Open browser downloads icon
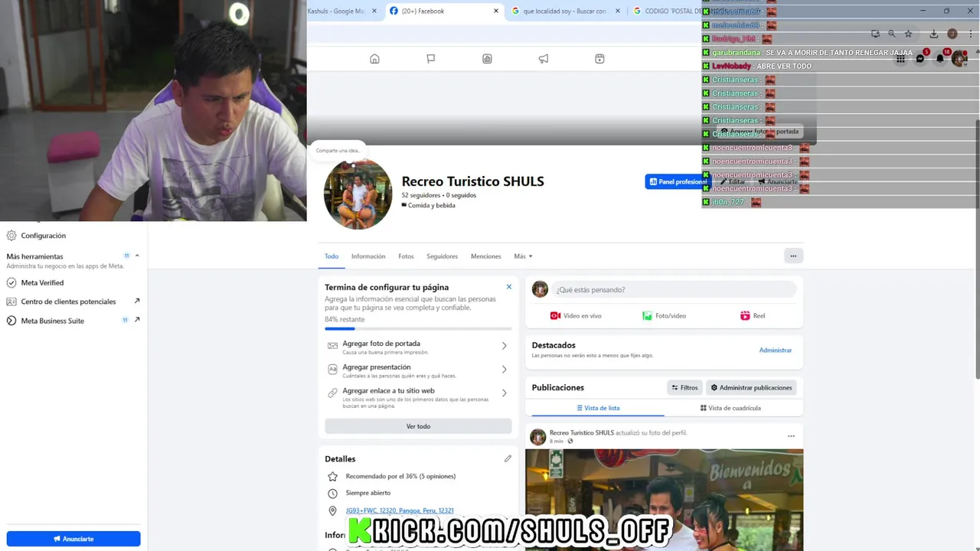 (x=934, y=34)
